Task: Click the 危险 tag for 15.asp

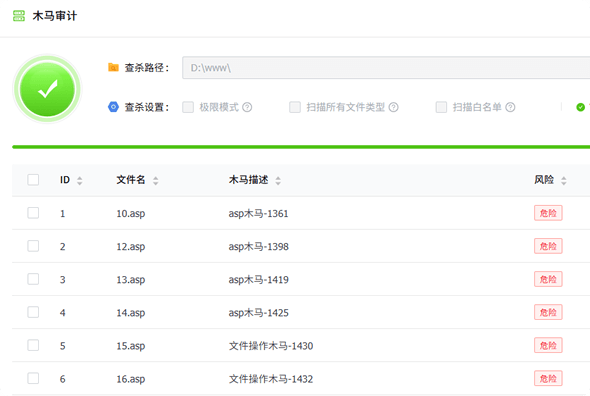Action: 548,345
